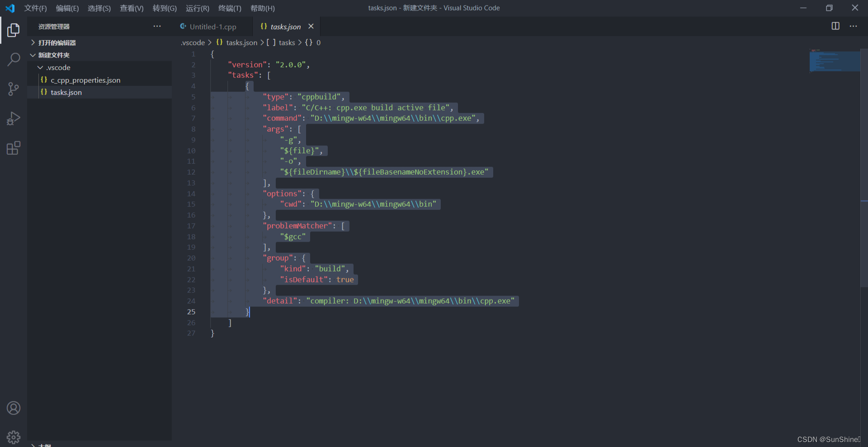Click the "isDefault" key text
868x447 pixels.
(x=303, y=280)
